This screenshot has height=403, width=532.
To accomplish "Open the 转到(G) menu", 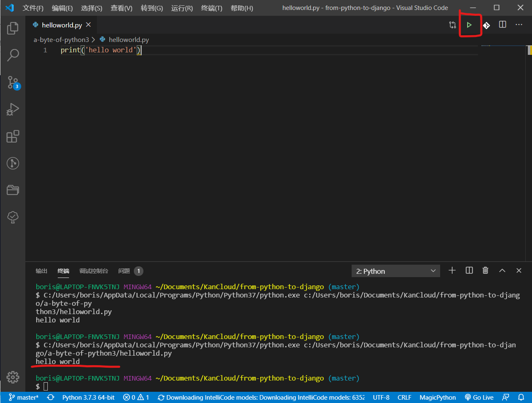I will click(152, 8).
